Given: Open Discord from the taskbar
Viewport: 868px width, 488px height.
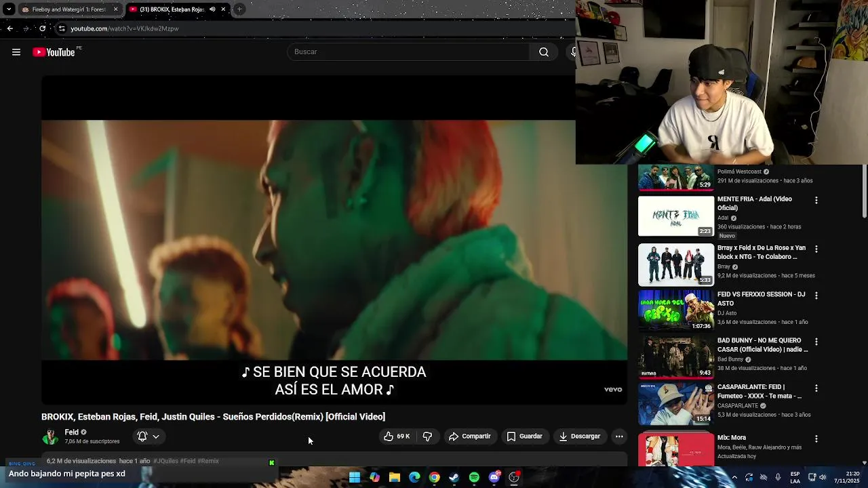Looking at the screenshot, I should tap(494, 477).
